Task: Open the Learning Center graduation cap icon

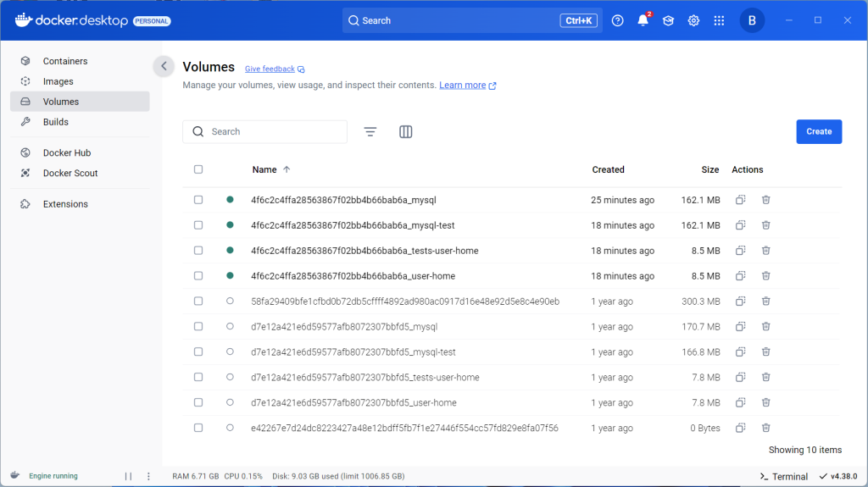Action: click(668, 20)
